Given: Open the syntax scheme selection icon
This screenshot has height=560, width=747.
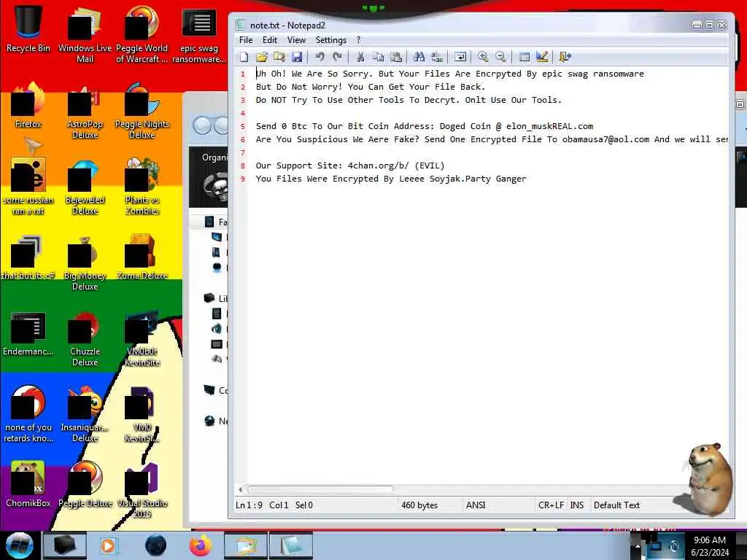Looking at the screenshot, I should click(524, 57).
